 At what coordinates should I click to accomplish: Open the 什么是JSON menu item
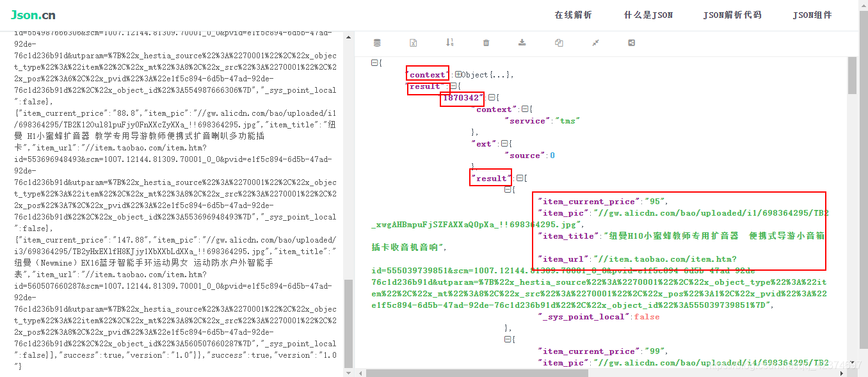648,15
